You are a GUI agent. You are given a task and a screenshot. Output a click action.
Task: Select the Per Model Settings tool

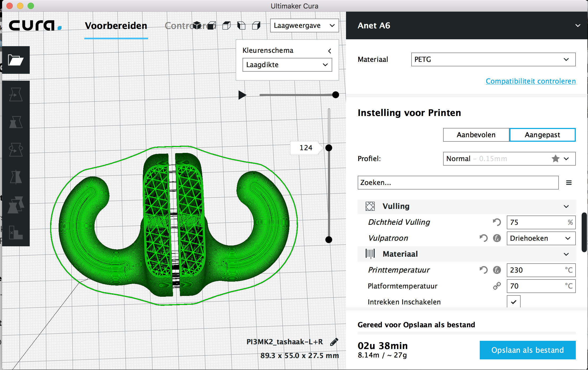click(x=16, y=205)
